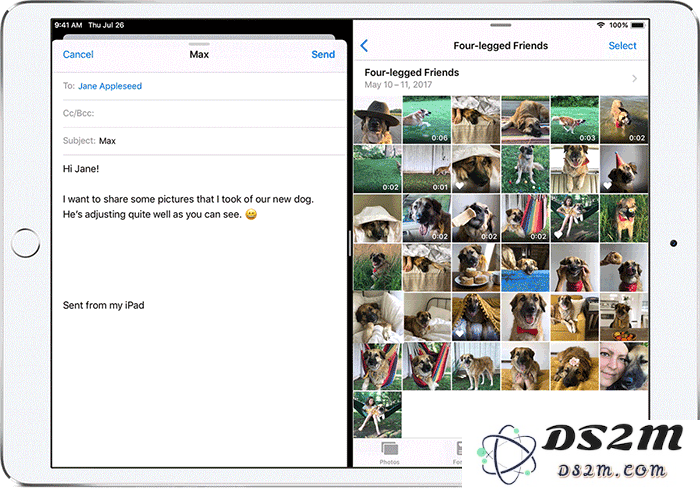Open the dog eating from plate photo
700x488 pixels.
pyautogui.click(x=476, y=267)
